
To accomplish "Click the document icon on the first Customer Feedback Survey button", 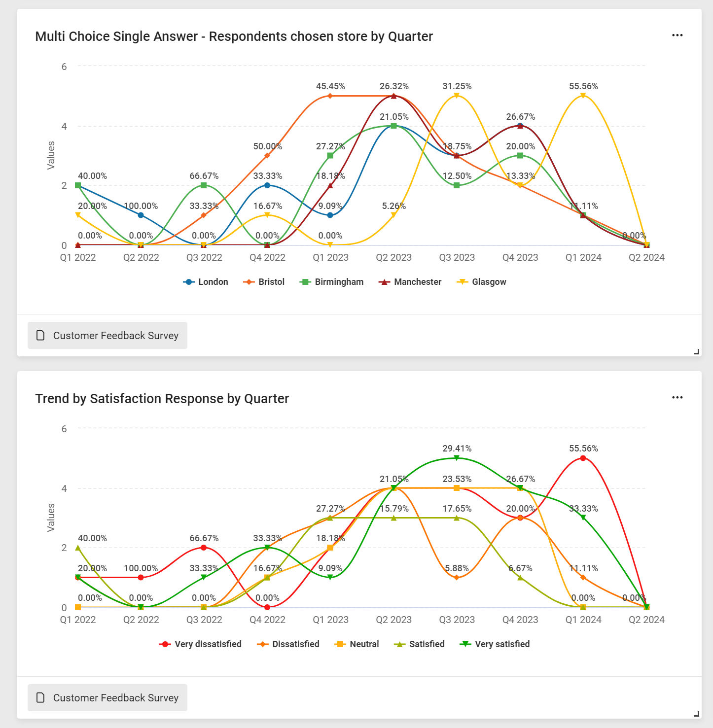I will click(40, 335).
